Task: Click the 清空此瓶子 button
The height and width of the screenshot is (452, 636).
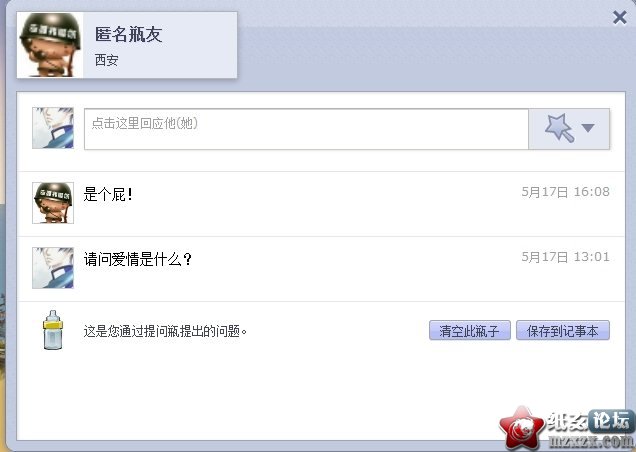Action: tap(470, 330)
